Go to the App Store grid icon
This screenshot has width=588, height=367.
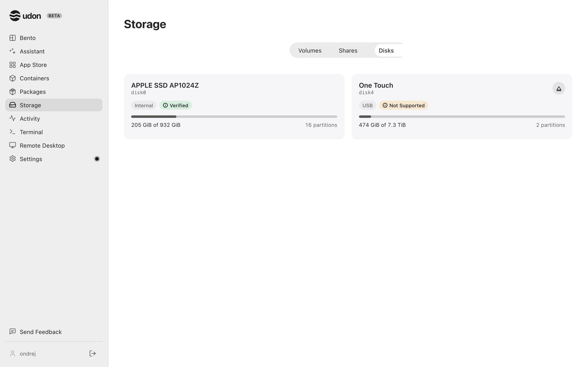pos(12,65)
